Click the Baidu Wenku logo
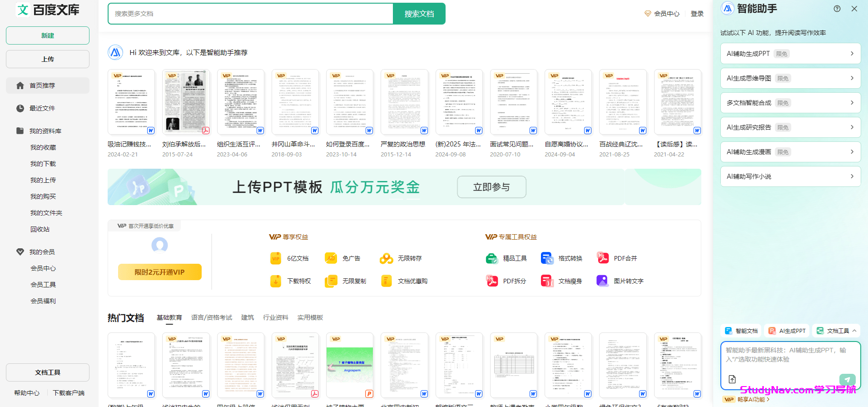This screenshot has width=868, height=407. [x=48, y=10]
